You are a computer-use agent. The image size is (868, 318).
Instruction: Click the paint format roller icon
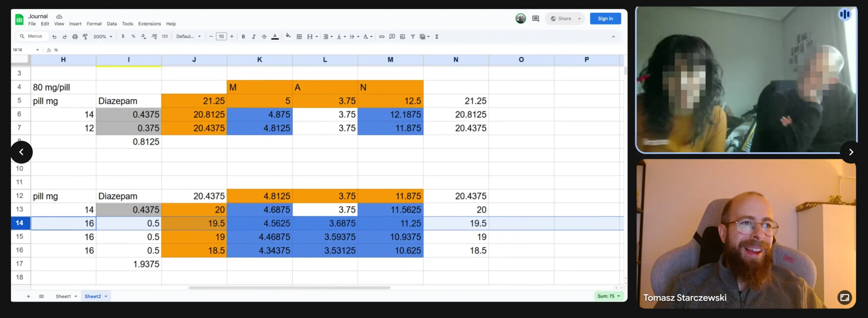[85, 37]
